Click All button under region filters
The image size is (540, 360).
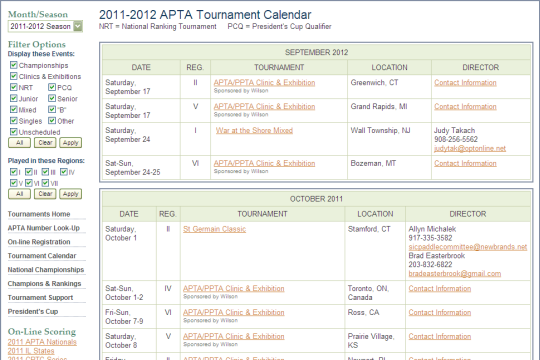[19, 194]
